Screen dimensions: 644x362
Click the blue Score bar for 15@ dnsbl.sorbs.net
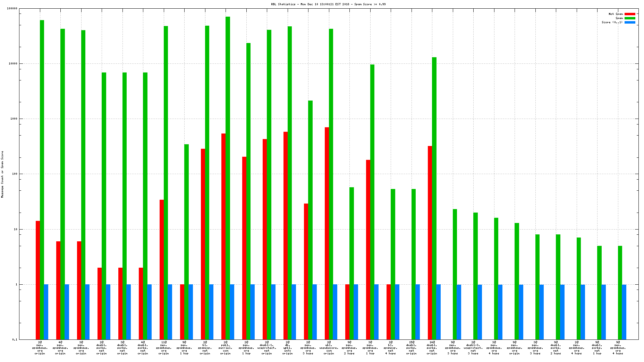[x=418, y=312]
